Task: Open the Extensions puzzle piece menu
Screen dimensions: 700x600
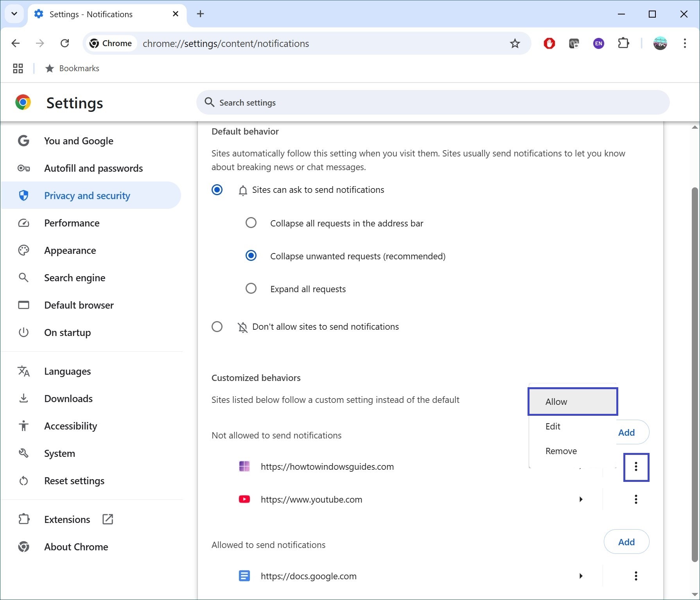Action: 623,43
